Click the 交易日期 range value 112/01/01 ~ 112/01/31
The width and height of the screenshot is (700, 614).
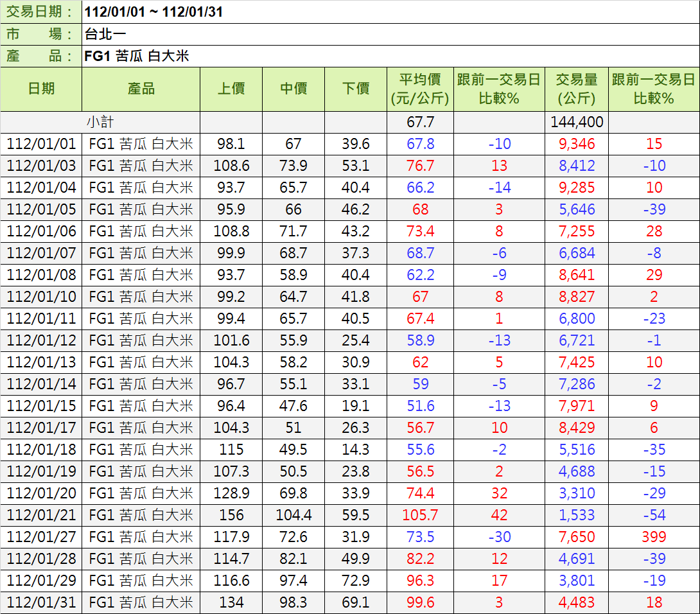click(x=153, y=12)
